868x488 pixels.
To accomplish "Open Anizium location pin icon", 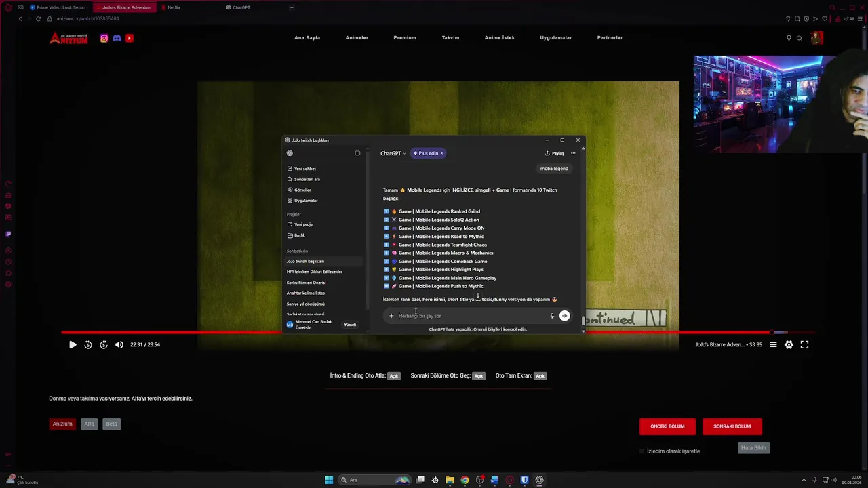I will coord(789,38).
